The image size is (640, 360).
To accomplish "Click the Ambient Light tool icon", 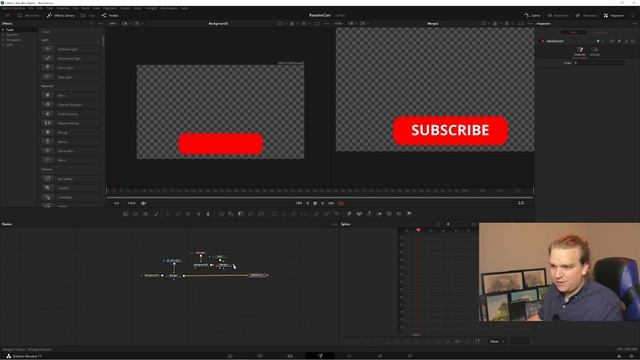I will [47, 49].
